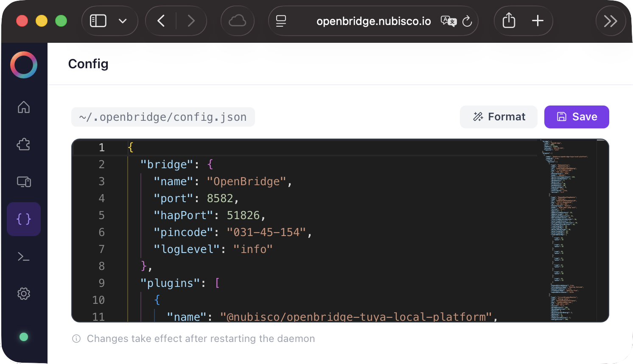Open the page reader menu icon
This screenshot has height=364, width=633.
(x=281, y=21)
